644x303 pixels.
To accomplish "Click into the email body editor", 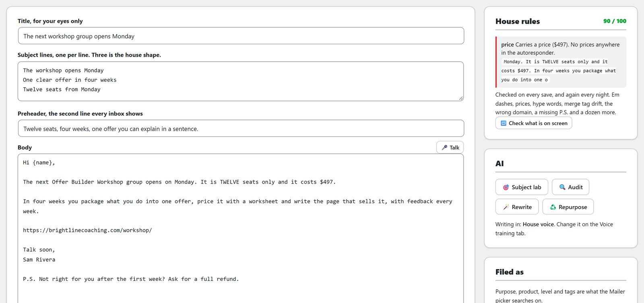I will point(241,229).
